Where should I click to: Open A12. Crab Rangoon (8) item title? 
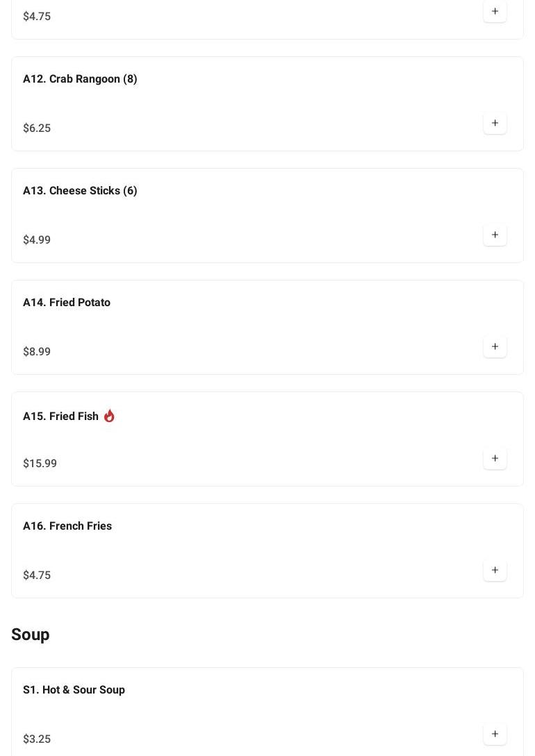[x=80, y=79]
